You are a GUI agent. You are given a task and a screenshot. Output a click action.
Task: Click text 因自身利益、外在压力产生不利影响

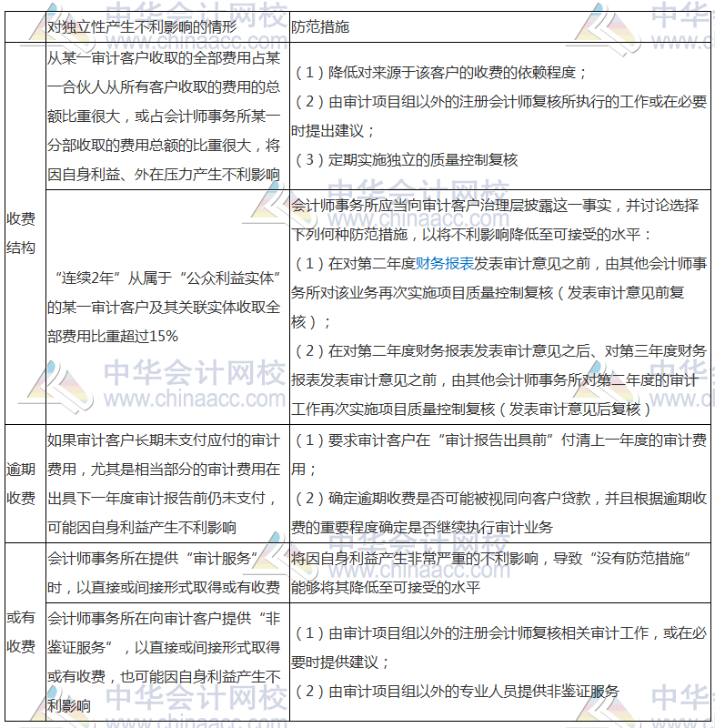164,175
